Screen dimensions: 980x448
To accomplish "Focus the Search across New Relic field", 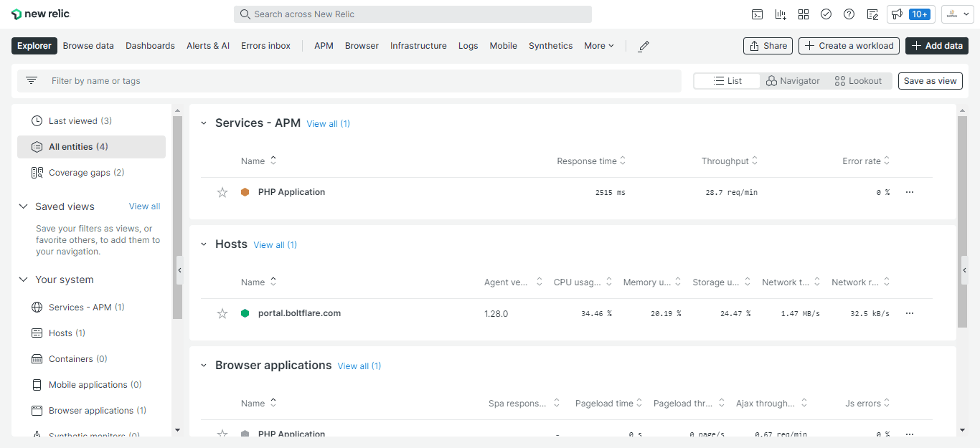I will tap(413, 14).
